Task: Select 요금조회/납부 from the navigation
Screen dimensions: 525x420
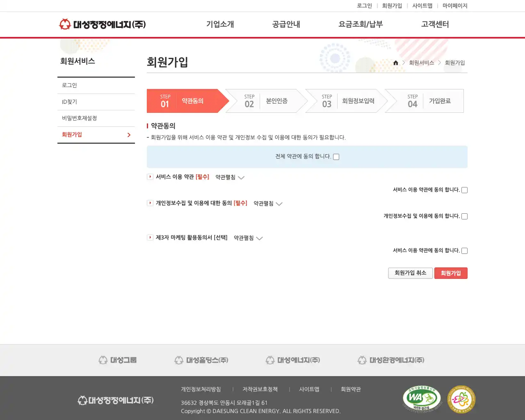Action: tap(361, 24)
